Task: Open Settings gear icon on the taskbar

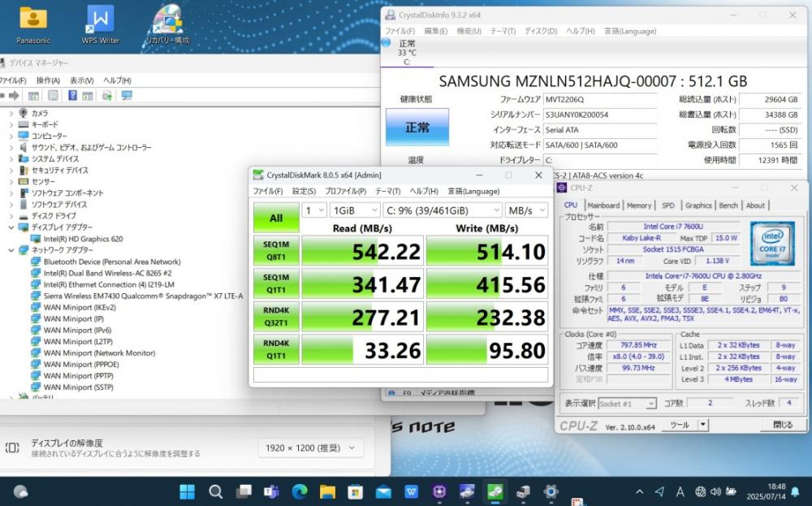Action: pos(551,491)
